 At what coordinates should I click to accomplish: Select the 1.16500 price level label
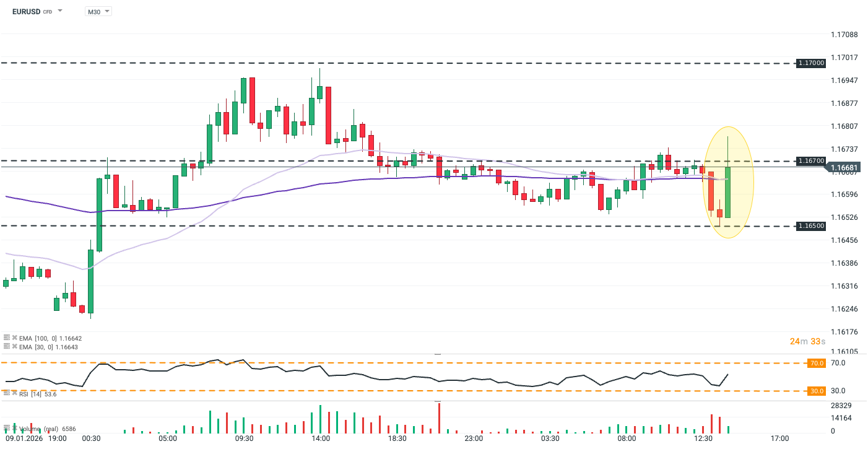[x=811, y=226]
